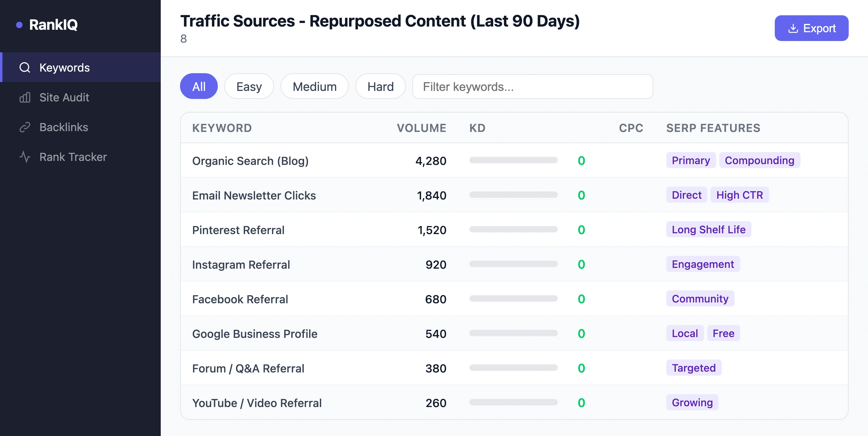868x436 pixels.
Task: Click the download icon inside Export button
Action: pyautogui.click(x=793, y=28)
